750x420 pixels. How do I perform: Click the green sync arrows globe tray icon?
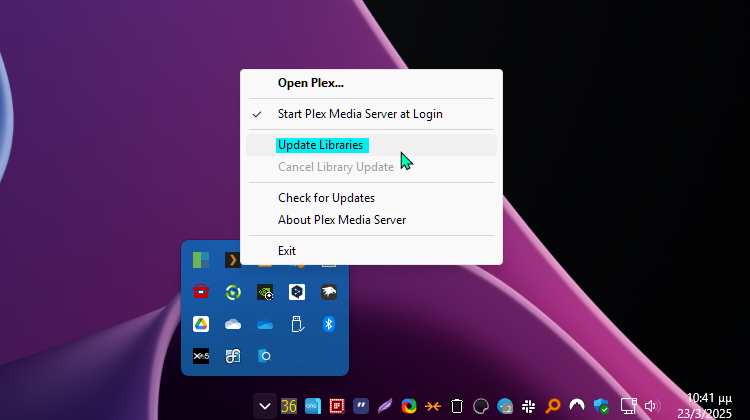tap(233, 292)
